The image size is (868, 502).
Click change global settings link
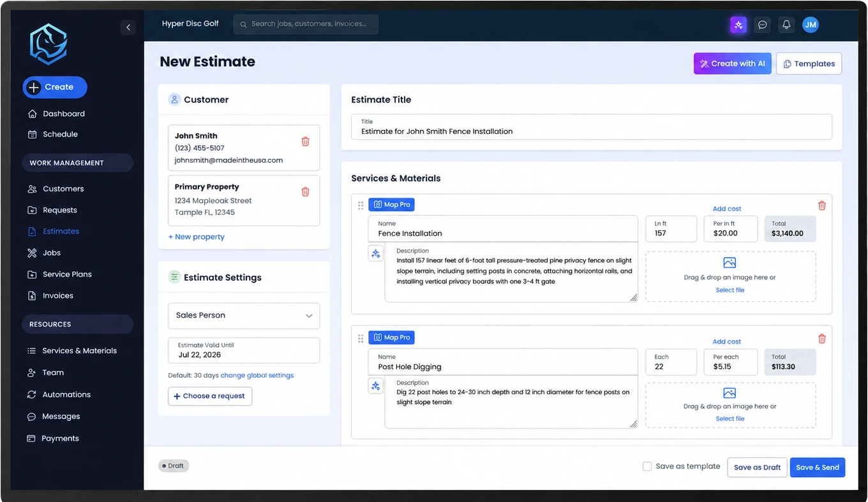257,376
